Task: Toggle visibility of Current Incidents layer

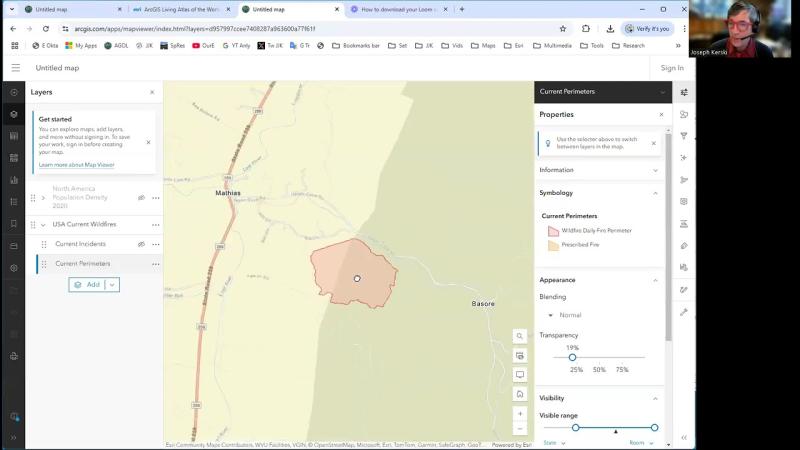Action: tap(141, 244)
